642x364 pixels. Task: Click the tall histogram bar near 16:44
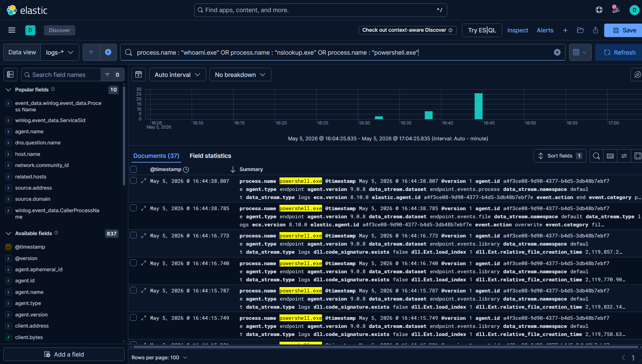coord(479,106)
